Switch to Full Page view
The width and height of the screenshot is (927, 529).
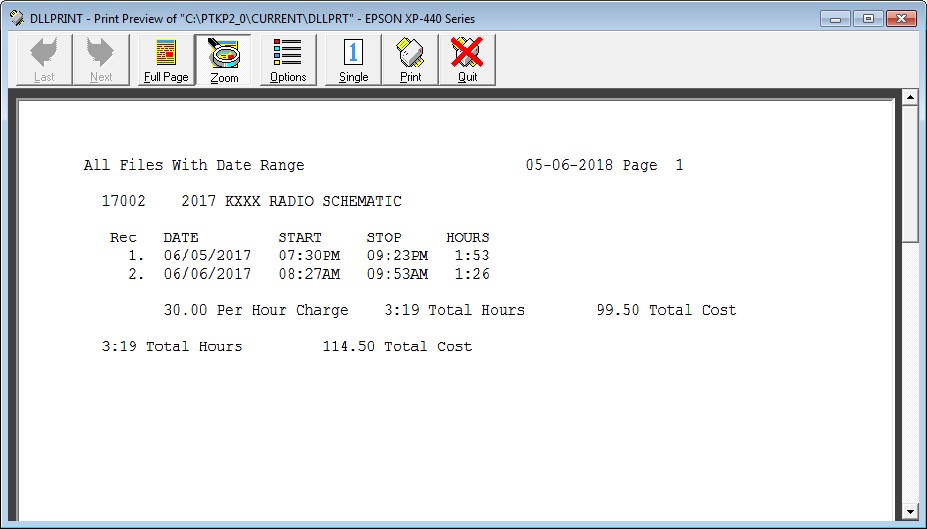166,60
